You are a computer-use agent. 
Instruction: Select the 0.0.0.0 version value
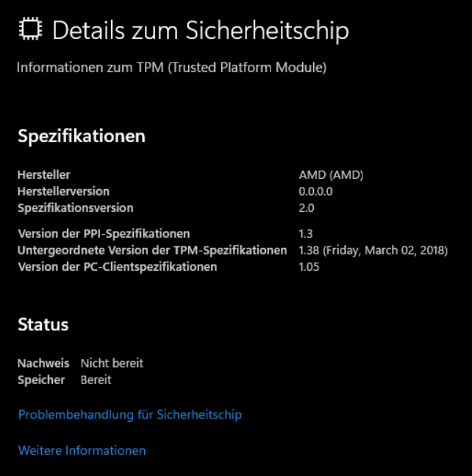click(x=315, y=191)
